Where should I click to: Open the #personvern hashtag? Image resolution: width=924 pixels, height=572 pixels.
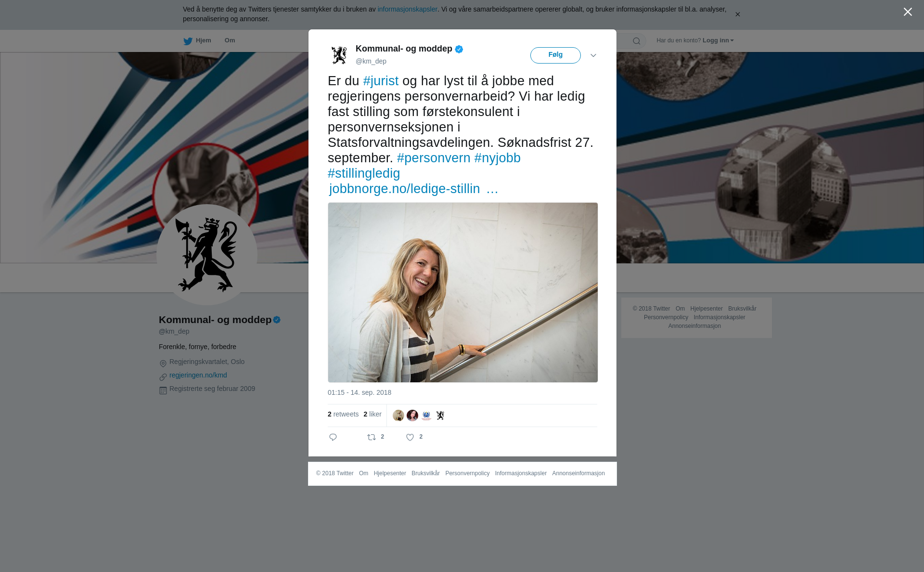point(434,158)
